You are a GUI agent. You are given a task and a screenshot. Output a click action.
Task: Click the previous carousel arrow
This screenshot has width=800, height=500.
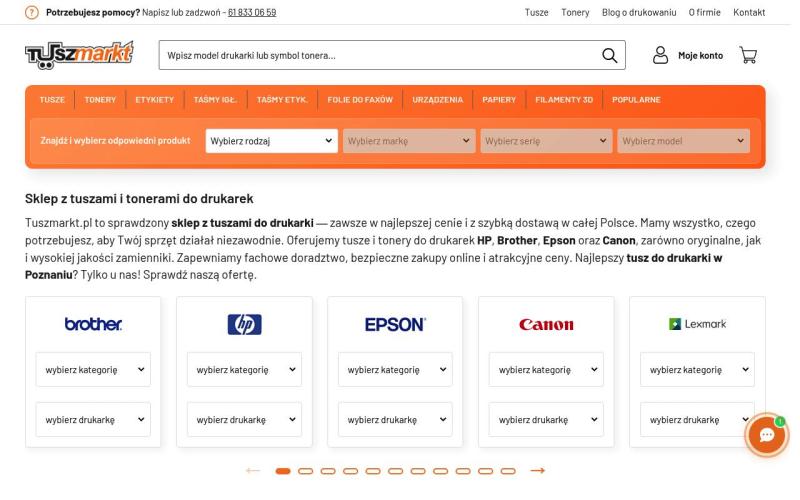253,470
